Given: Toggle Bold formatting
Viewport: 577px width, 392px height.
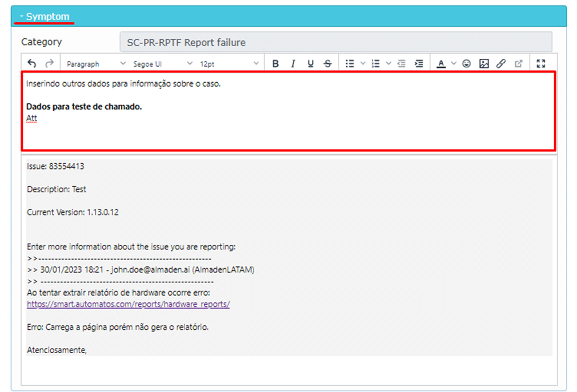Looking at the screenshot, I should tap(275, 64).
